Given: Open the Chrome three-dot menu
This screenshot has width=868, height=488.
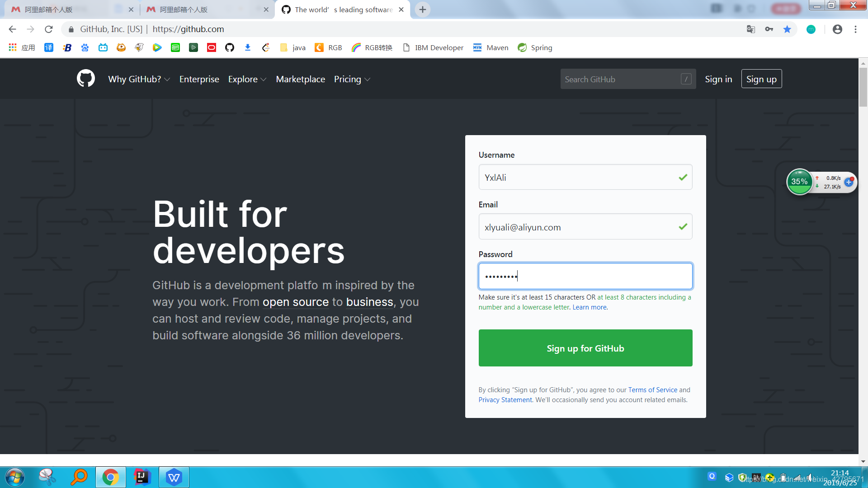Looking at the screenshot, I should tap(855, 29).
